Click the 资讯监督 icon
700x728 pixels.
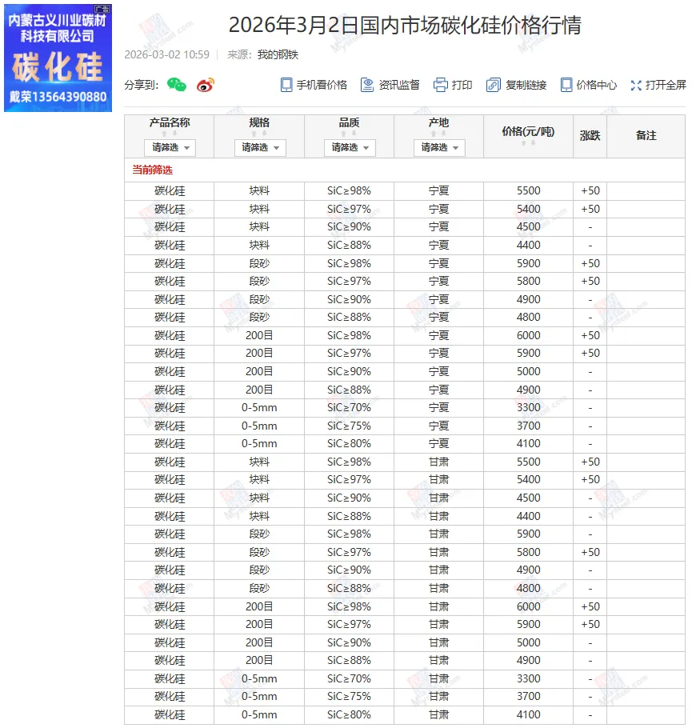(367, 85)
